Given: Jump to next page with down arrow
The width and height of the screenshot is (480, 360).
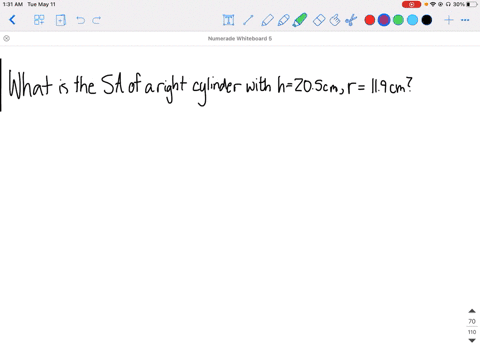Looking at the screenshot, I should (472, 340).
